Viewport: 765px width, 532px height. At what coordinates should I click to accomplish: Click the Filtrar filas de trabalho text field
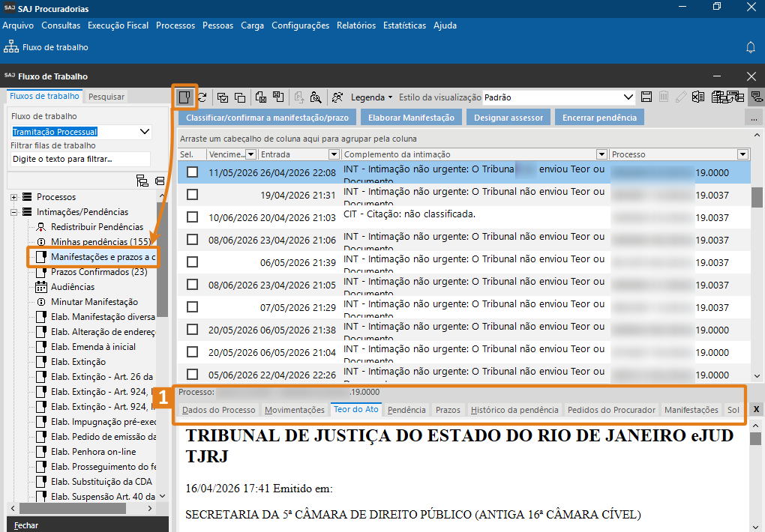pyautogui.click(x=80, y=159)
